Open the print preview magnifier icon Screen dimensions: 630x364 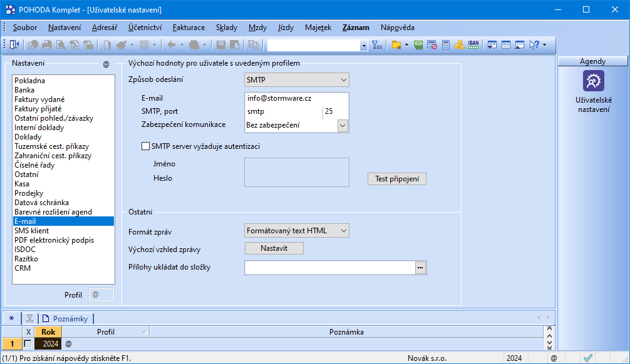[x=61, y=44]
